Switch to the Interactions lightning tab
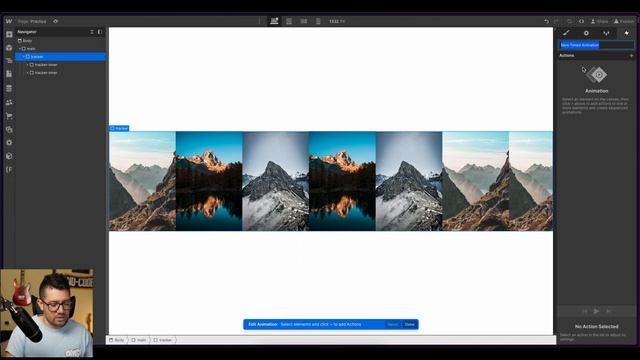Viewport: 640px width, 360px height. (626, 33)
